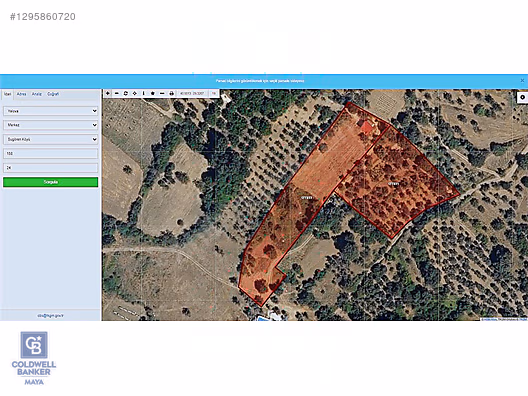Viewport: 528px width, 396px height.
Task: Click the green Sorgula button
Action: tap(51, 182)
